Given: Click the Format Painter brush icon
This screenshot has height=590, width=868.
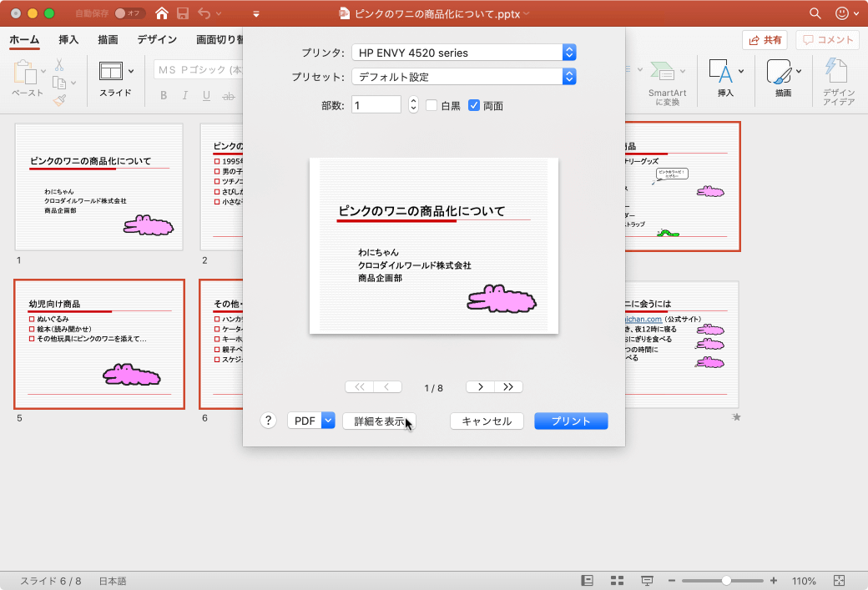Looking at the screenshot, I should (x=59, y=100).
